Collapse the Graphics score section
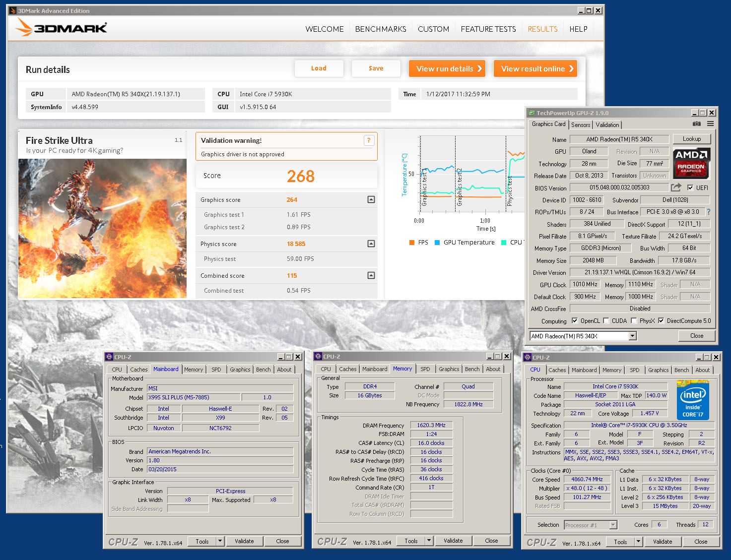 click(371, 199)
